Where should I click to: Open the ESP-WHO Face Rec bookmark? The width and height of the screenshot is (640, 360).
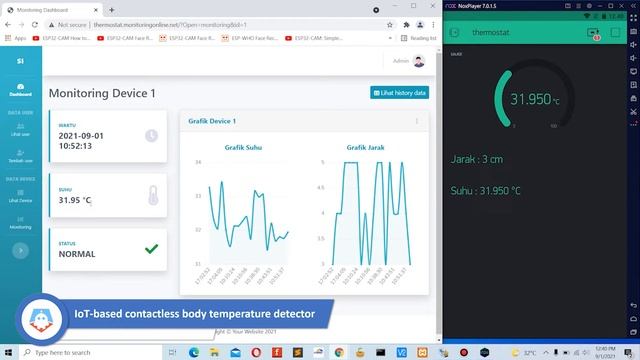(x=250, y=38)
